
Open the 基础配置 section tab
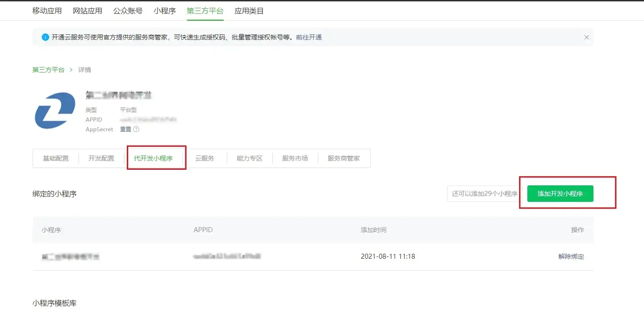click(x=56, y=158)
